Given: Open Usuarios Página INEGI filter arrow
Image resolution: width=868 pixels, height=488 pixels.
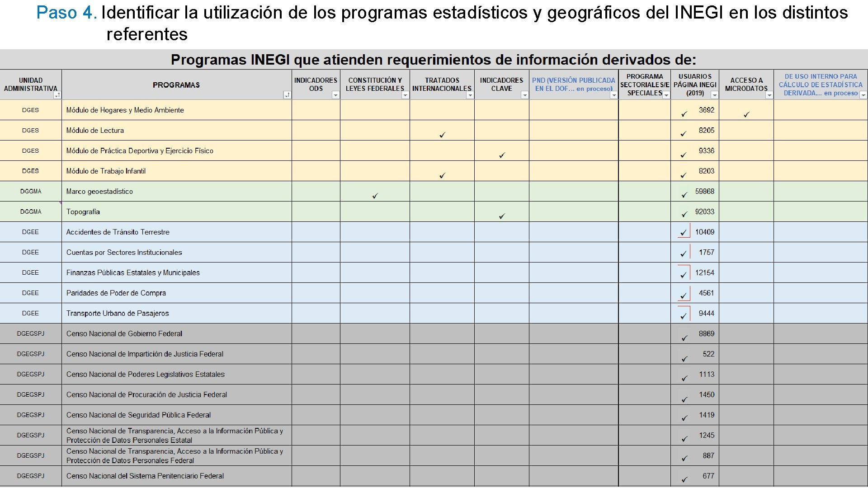Looking at the screenshot, I should click(714, 95).
